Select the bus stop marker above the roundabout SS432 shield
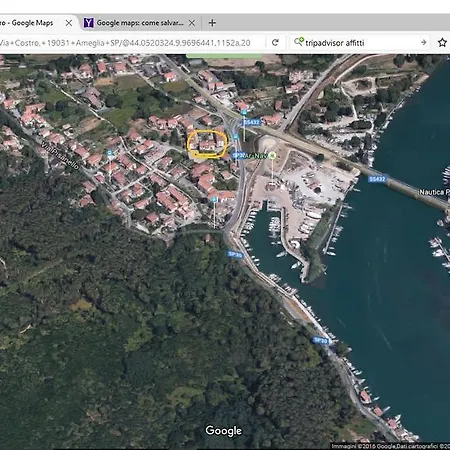 pyautogui.click(x=244, y=112)
